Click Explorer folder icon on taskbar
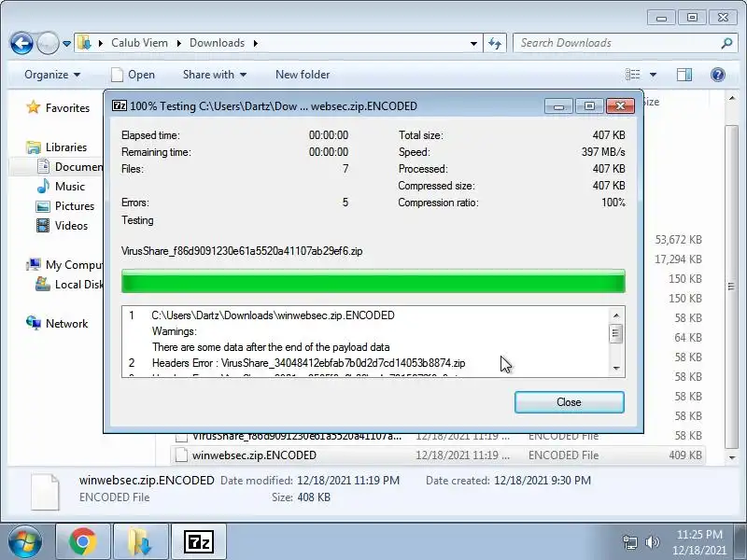This screenshot has width=747, height=560. (141, 542)
